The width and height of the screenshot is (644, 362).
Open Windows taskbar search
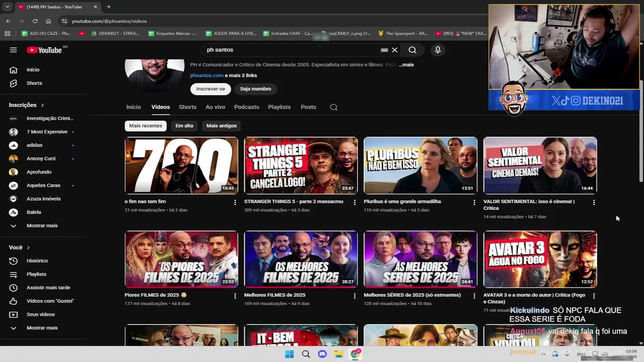tap(306, 354)
